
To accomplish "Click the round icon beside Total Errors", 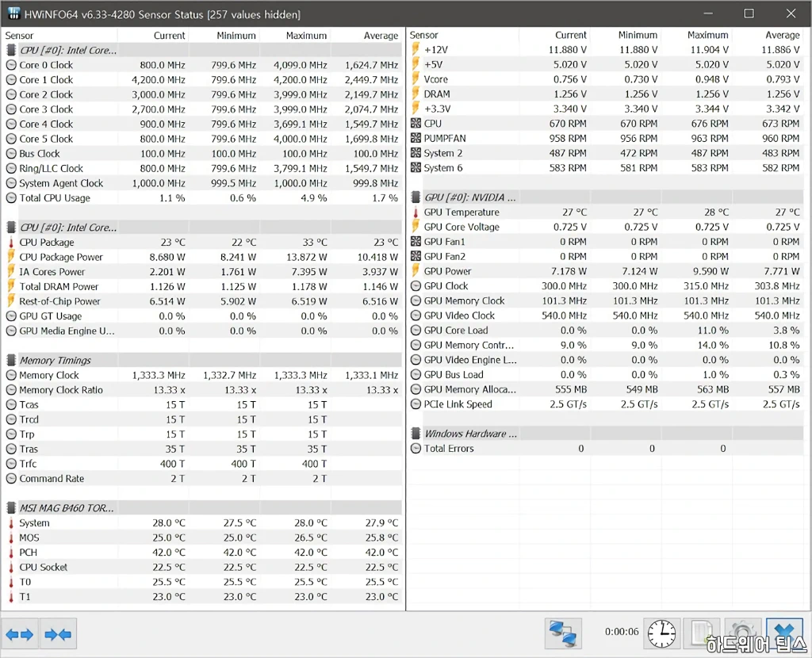I will point(416,449).
